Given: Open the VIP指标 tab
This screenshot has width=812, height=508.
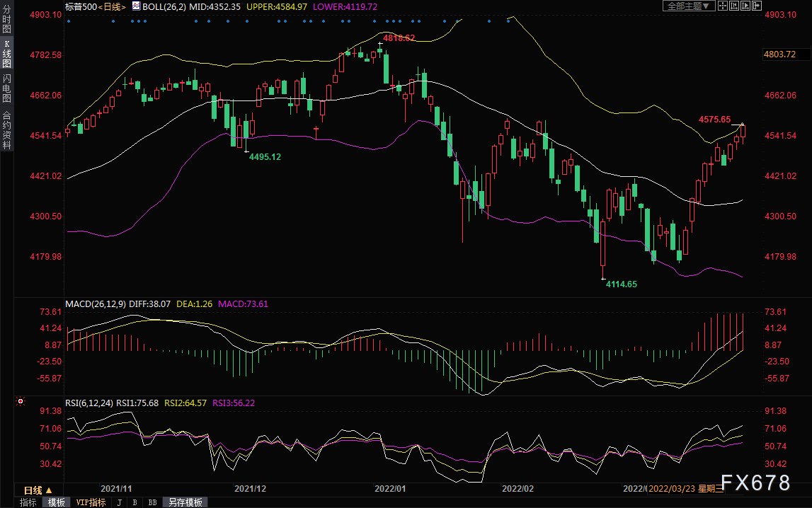Looking at the screenshot, I should coord(91,502).
